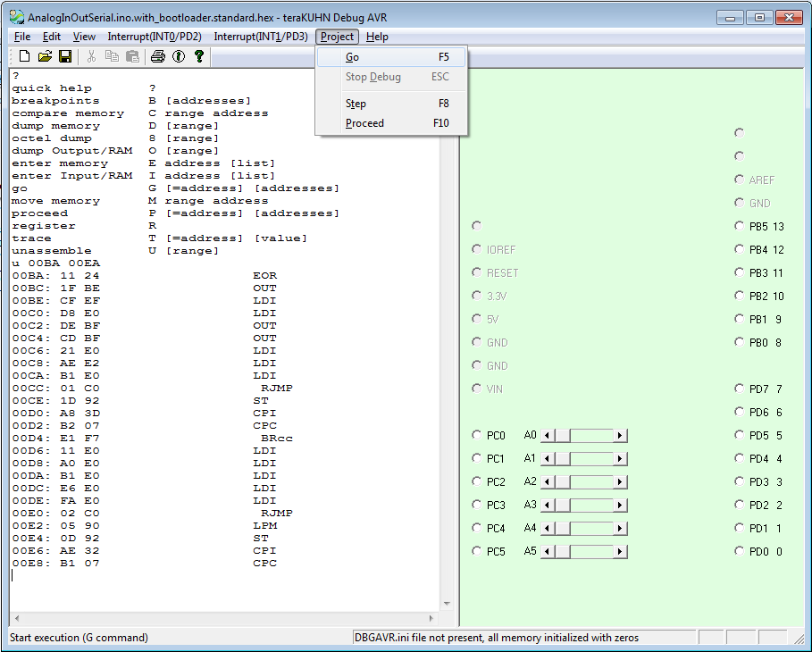Click the horizontal scrollbar right arrow of console
Image resolution: width=812 pixels, height=652 pixels.
click(432, 618)
